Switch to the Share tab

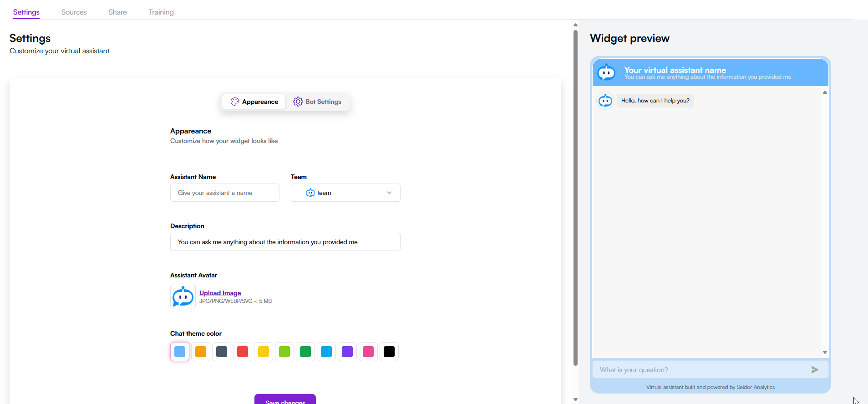point(117,12)
